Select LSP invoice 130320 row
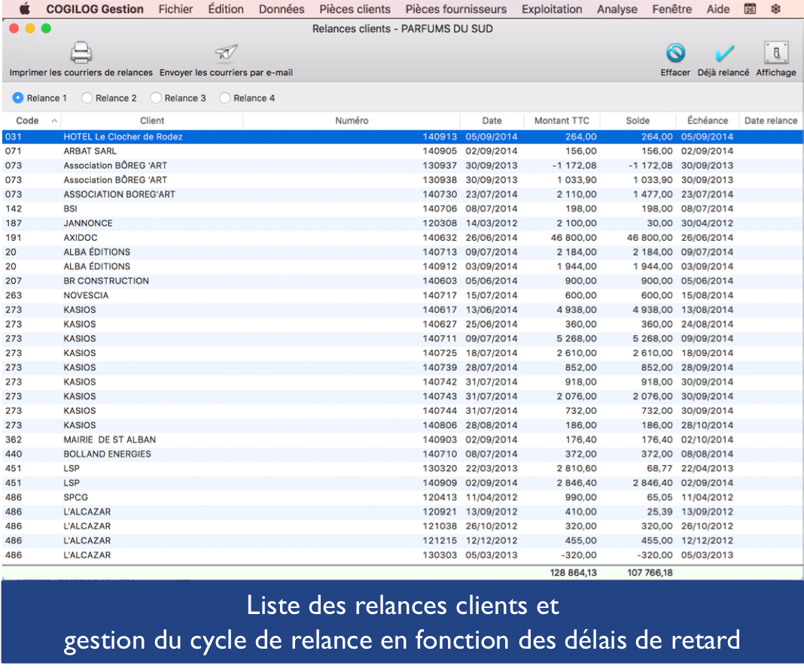Screen dimensions: 804x672 402,469
